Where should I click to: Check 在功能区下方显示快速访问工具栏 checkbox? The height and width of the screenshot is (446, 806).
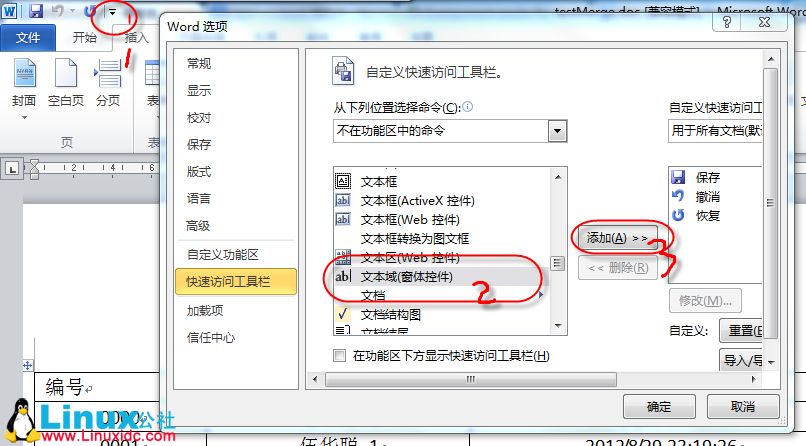coord(339,356)
